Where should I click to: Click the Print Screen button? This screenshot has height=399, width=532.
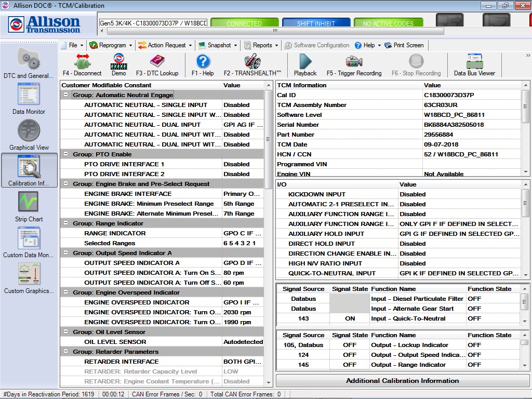pyautogui.click(x=409, y=45)
